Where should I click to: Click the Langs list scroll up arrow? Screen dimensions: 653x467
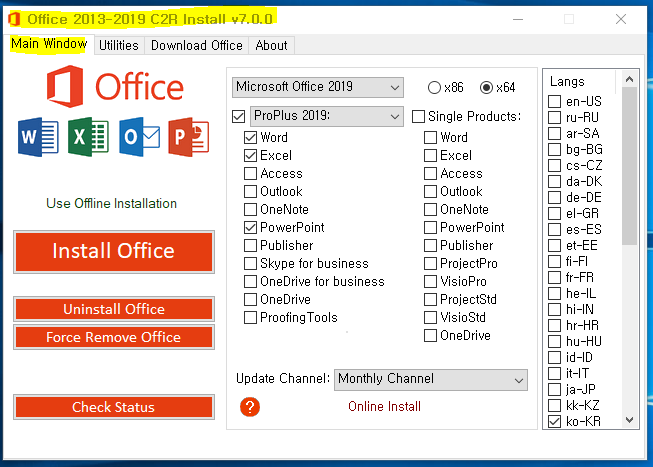630,79
